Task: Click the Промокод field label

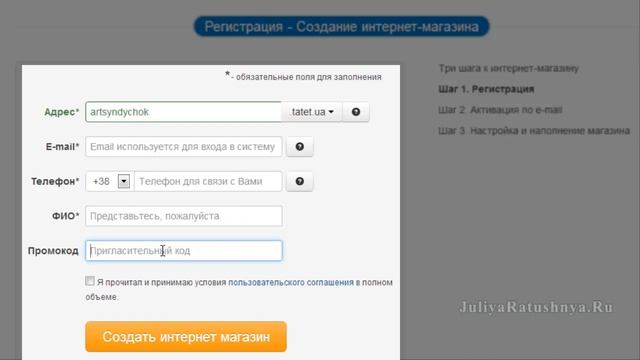Action: pos(53,251)
